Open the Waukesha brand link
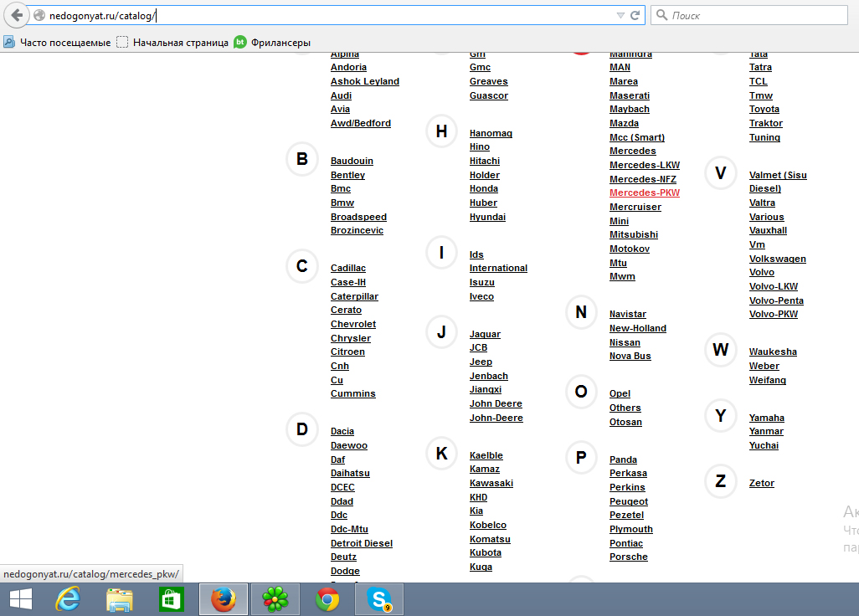 click(773, 352)
